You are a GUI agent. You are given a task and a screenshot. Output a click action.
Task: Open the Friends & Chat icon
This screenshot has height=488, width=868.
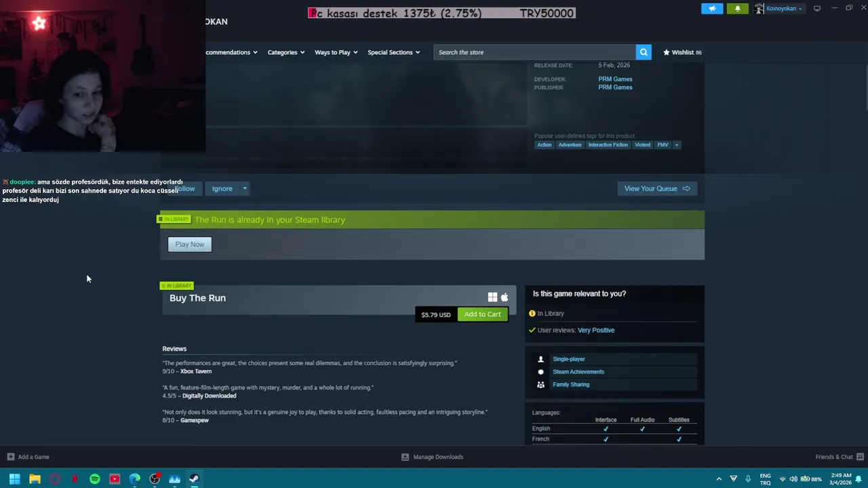pos(860,457)
